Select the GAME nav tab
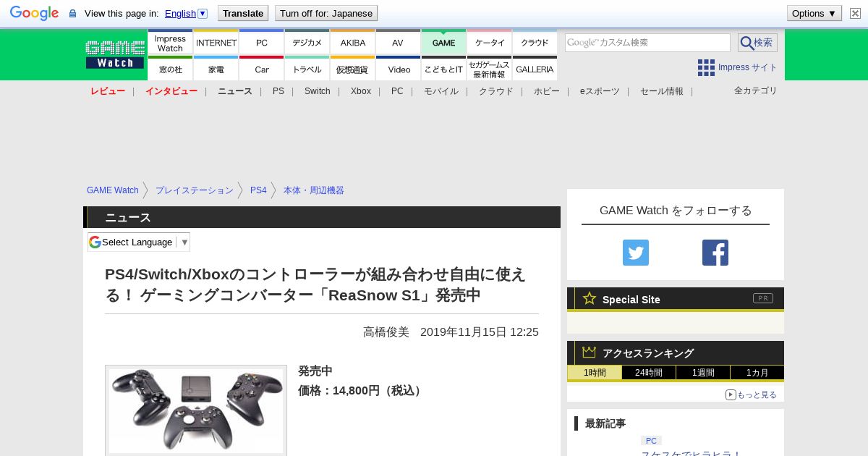868x456 pixels. coord(443,43)
